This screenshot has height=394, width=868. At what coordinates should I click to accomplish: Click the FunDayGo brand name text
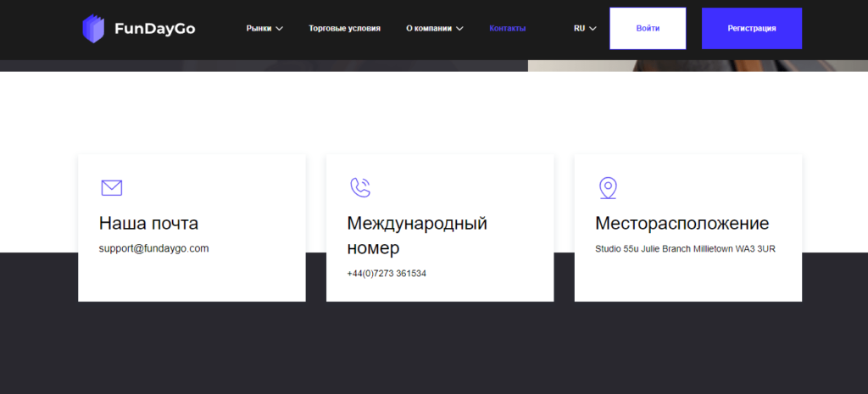[155, 29]
